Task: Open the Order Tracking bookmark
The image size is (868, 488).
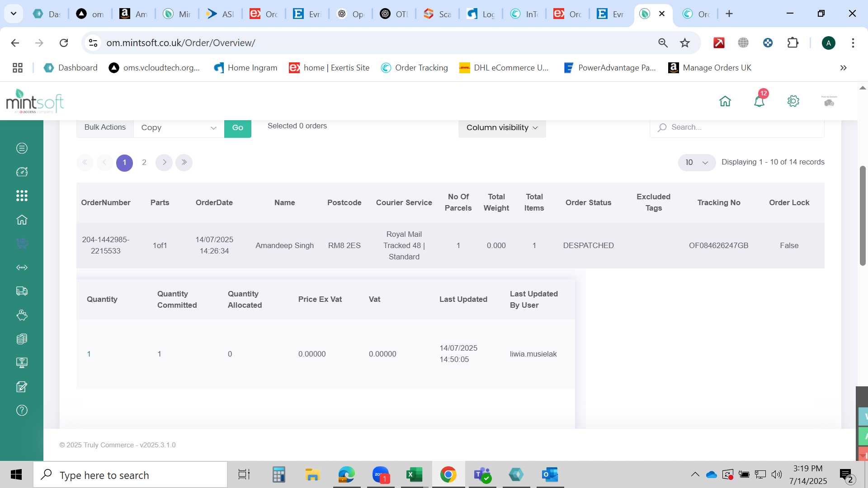Action: [x=415, y=68]
